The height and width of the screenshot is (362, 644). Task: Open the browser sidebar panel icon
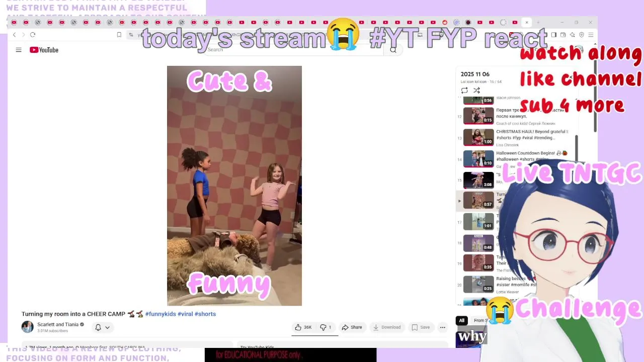(553, 35)
